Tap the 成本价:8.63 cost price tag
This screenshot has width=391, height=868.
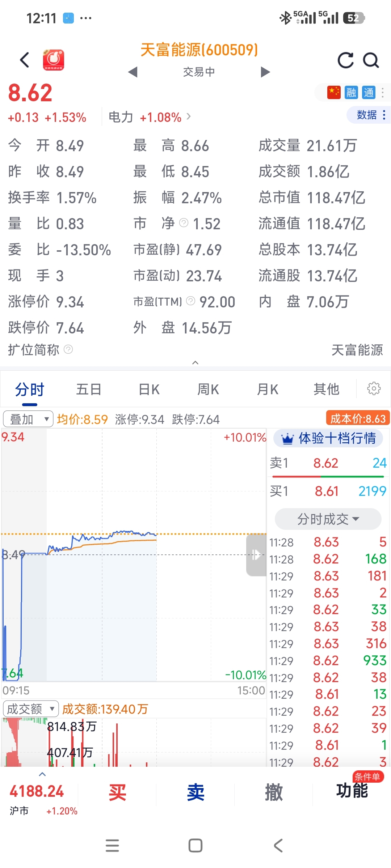click(x=358, y=418)
